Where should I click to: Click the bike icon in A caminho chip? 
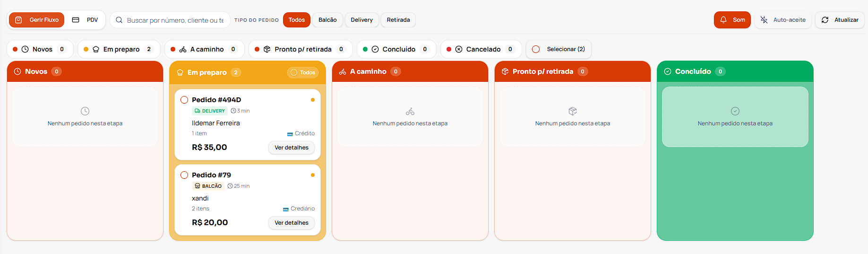[183, 49]
